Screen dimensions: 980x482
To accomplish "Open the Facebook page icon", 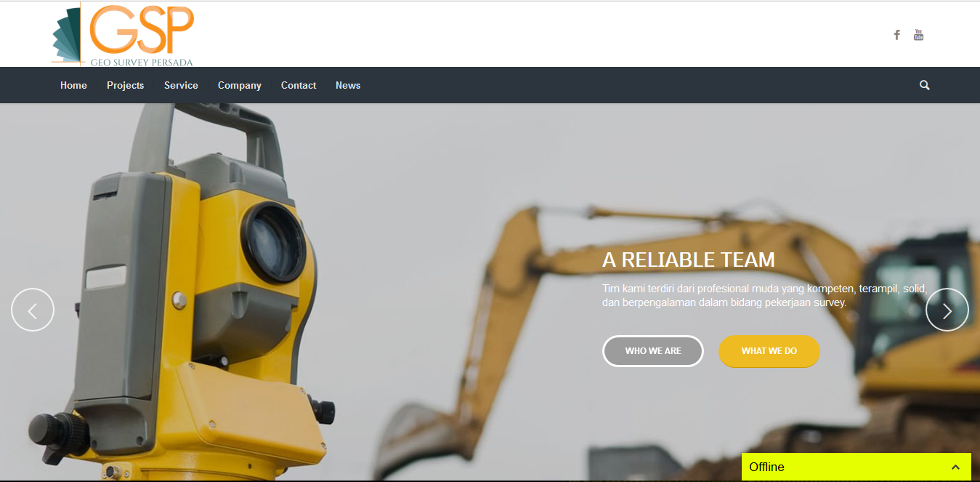I will (x=897, y=35).
